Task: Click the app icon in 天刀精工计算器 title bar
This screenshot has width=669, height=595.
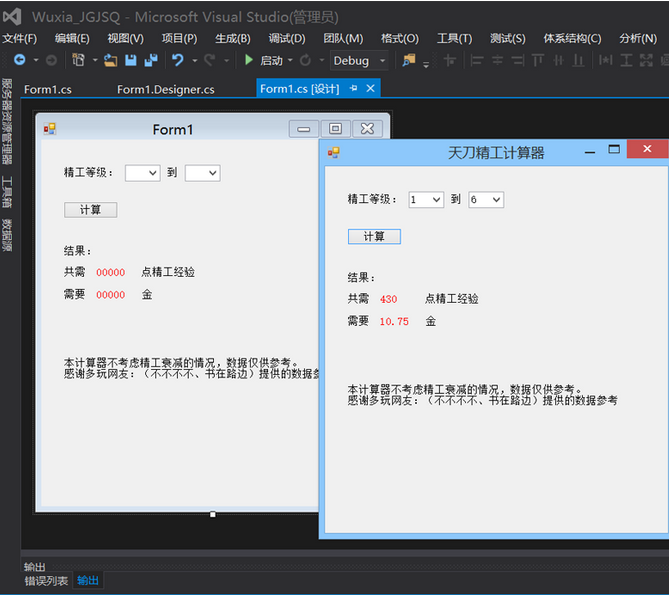Action: (x=334, y=152)
